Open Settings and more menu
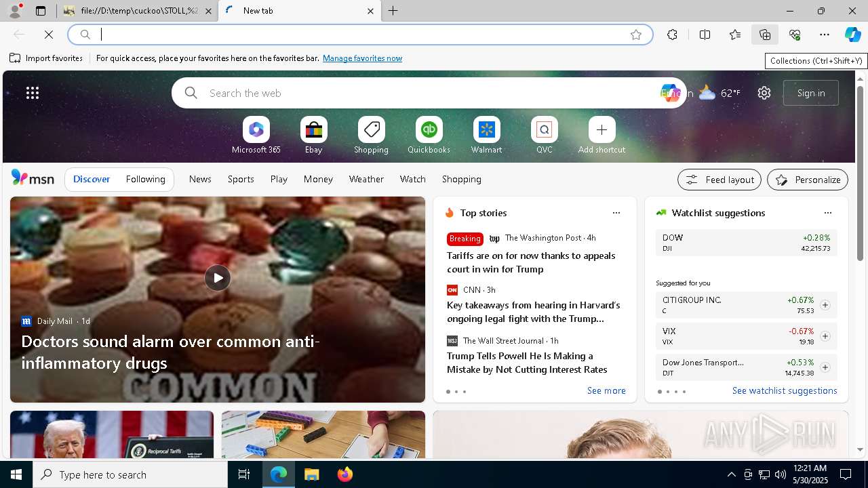 pos(825,35)
